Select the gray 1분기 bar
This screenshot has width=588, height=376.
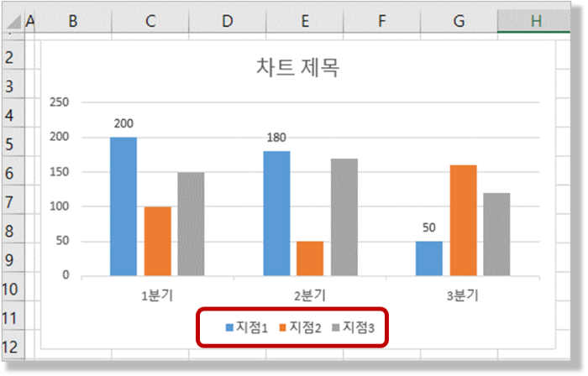coord(191,224)
